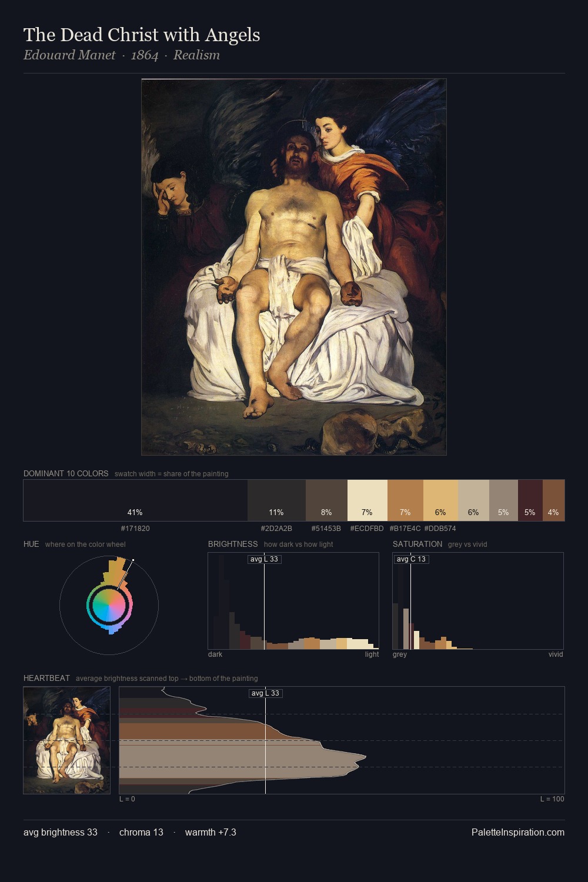Click the 'DOMINANT 10 COLORS' heading
Screen dimensions: 588x882
[66, 473]
